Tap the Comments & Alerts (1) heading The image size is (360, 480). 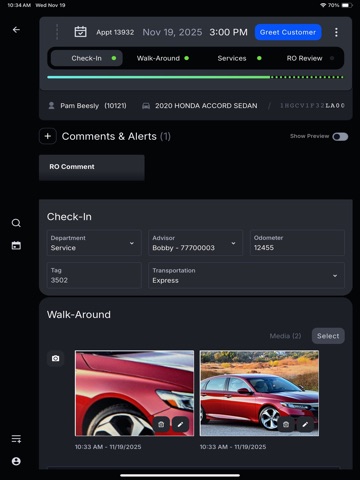click(x=116, y=136)
